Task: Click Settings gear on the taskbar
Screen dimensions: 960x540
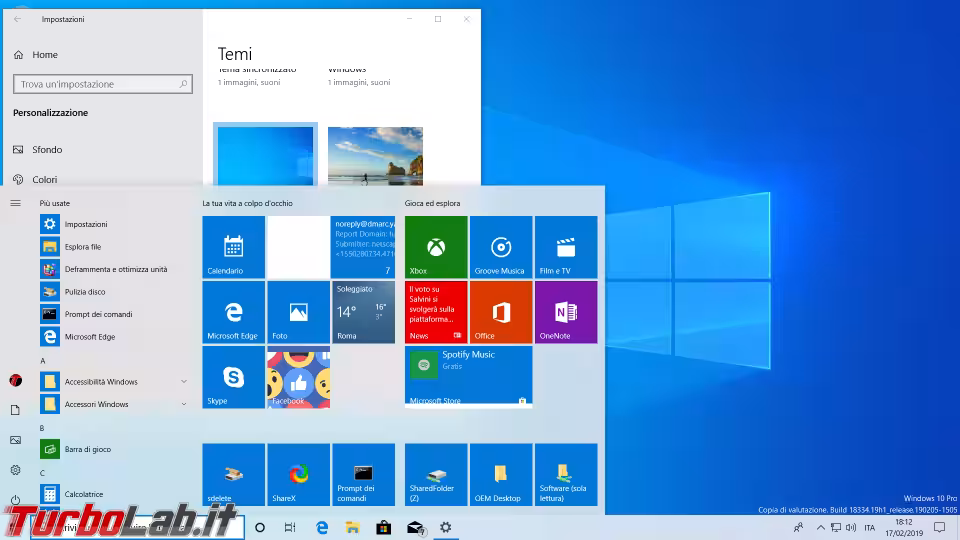Action: [x=446, y=527]
